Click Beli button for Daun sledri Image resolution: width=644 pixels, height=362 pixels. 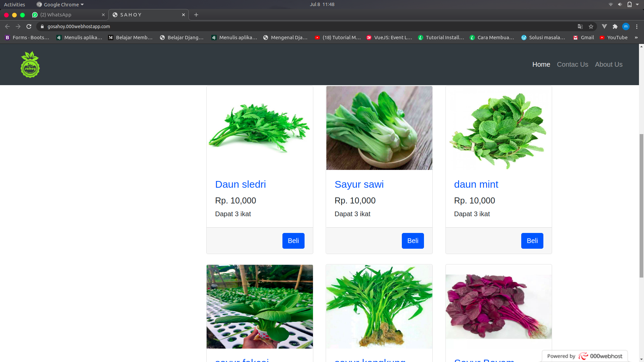293,241
